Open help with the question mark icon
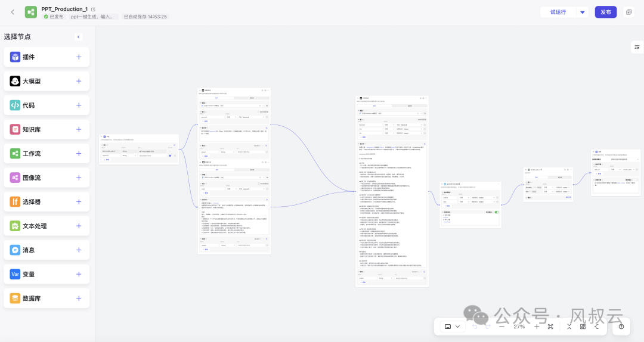Screen dimensions: 644x342 pos(621,327)
